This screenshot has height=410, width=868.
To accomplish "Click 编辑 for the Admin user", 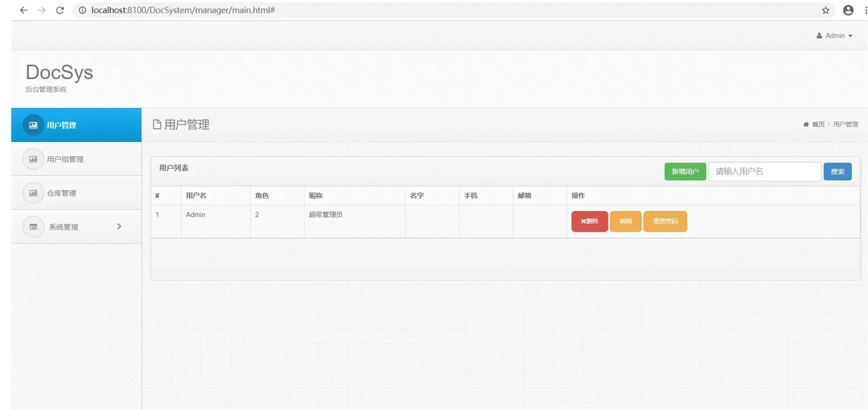I will tap(625, 221).
